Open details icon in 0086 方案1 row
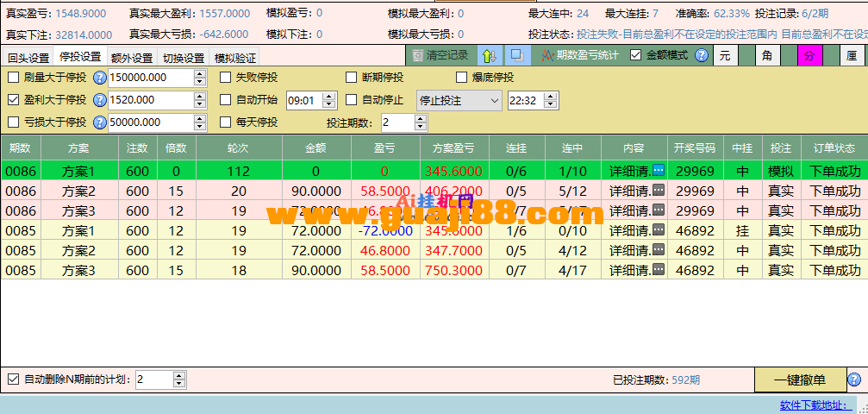Image resolution: width=868 pixels, height=414 pixels. point(659,170)
